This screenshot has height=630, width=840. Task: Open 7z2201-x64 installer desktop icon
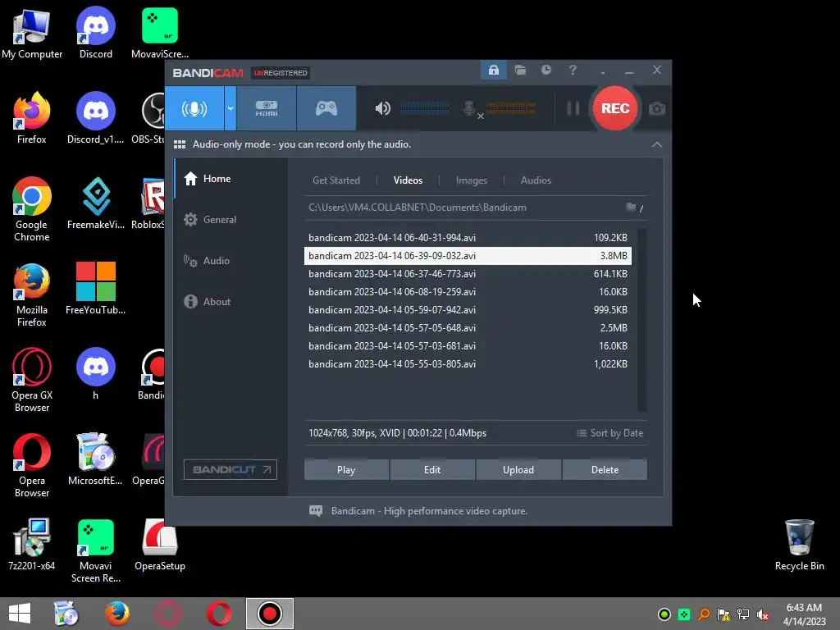32,546
